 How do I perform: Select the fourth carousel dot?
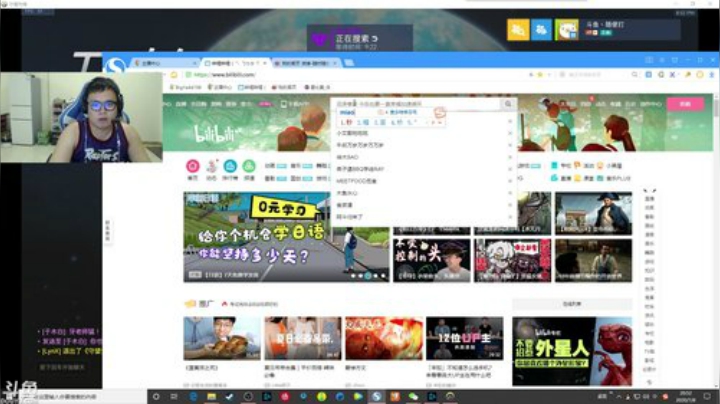coord(376,276)
